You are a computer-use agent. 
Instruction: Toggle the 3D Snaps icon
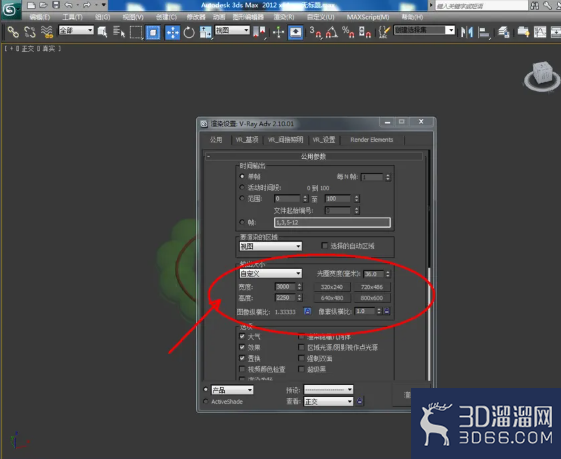[x=316, y=33]
